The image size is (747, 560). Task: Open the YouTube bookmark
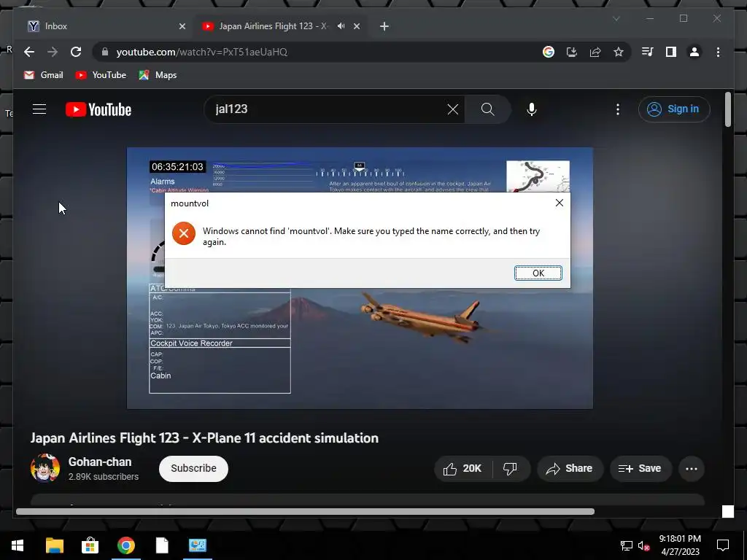[x=101, y=75]
